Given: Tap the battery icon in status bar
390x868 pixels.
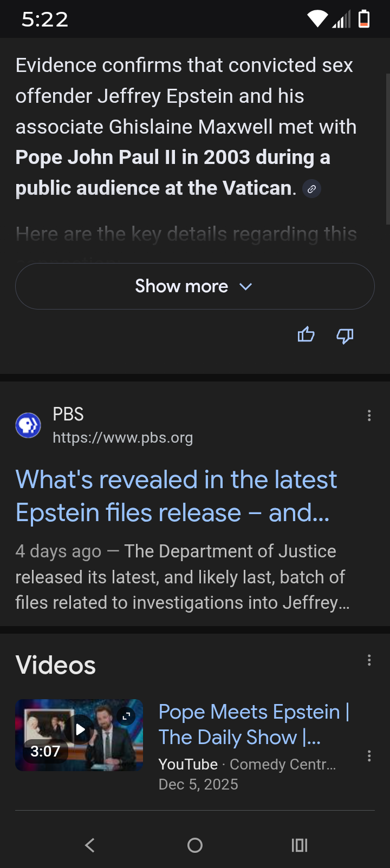Looking at the screenshot, I should [364, 19].
